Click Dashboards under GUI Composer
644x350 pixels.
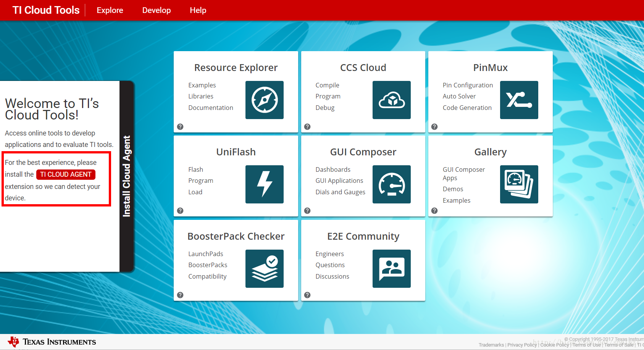point(333,169)
